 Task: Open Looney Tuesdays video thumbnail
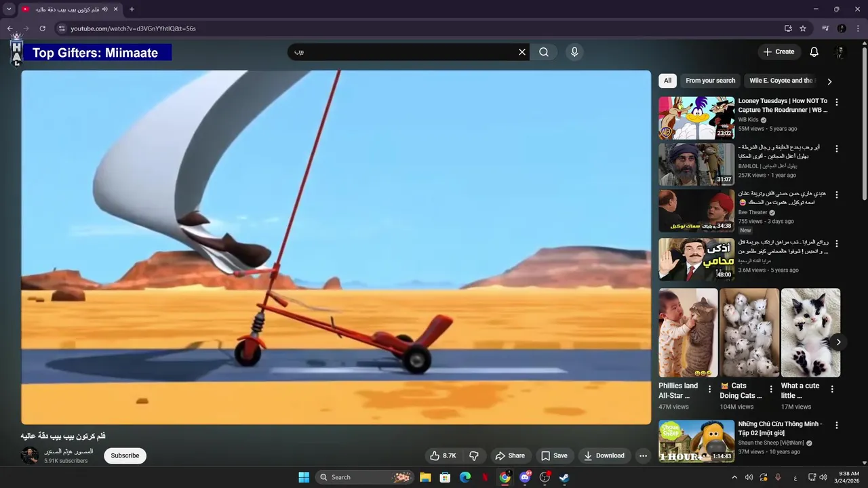tap(696, 118)
